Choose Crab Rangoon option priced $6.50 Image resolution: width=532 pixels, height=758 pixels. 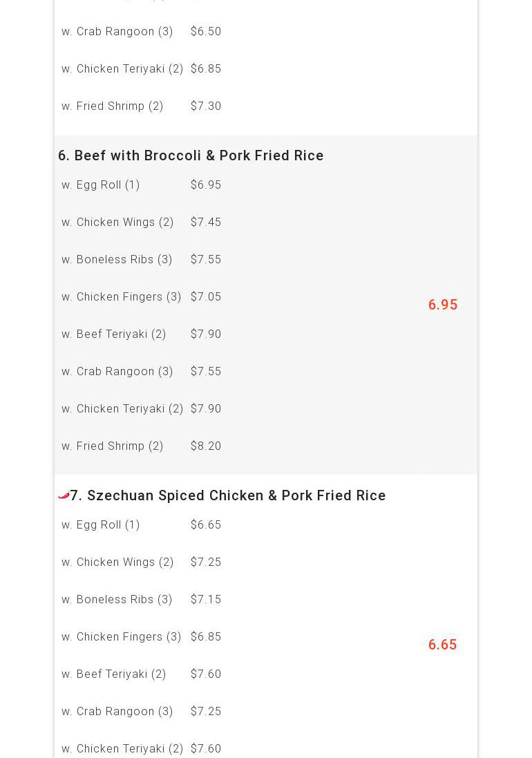pyautogui.click(x=117, y=32)
